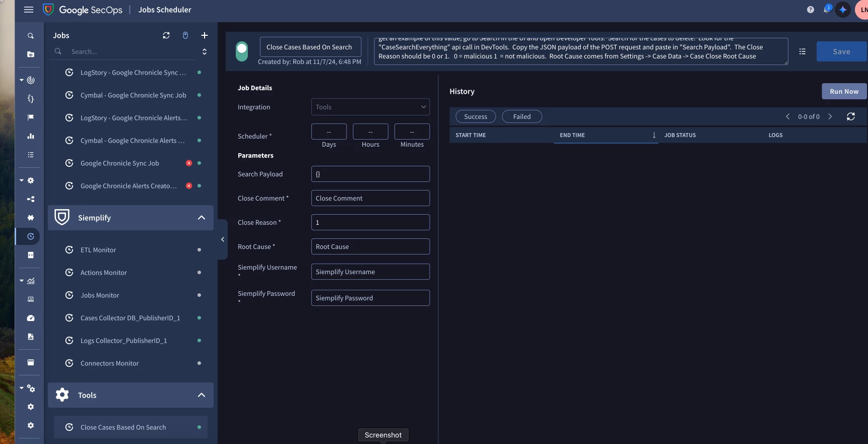Viewport: 868px width, 444px height.
Task: Refresh the History table
Action: tap(851, 116)
